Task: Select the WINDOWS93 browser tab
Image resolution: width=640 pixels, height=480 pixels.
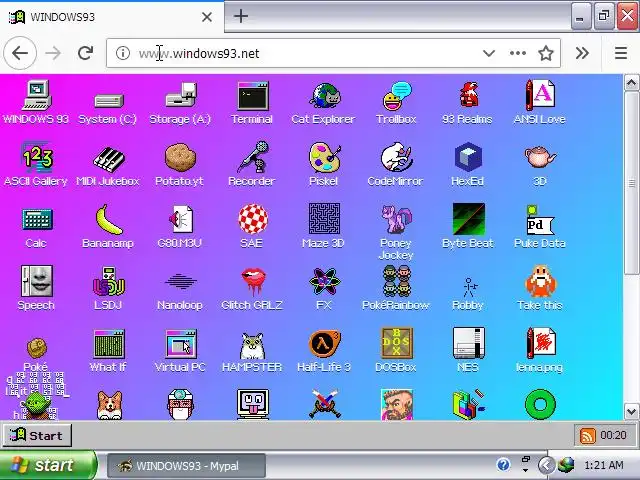Action: pos(111,17)
